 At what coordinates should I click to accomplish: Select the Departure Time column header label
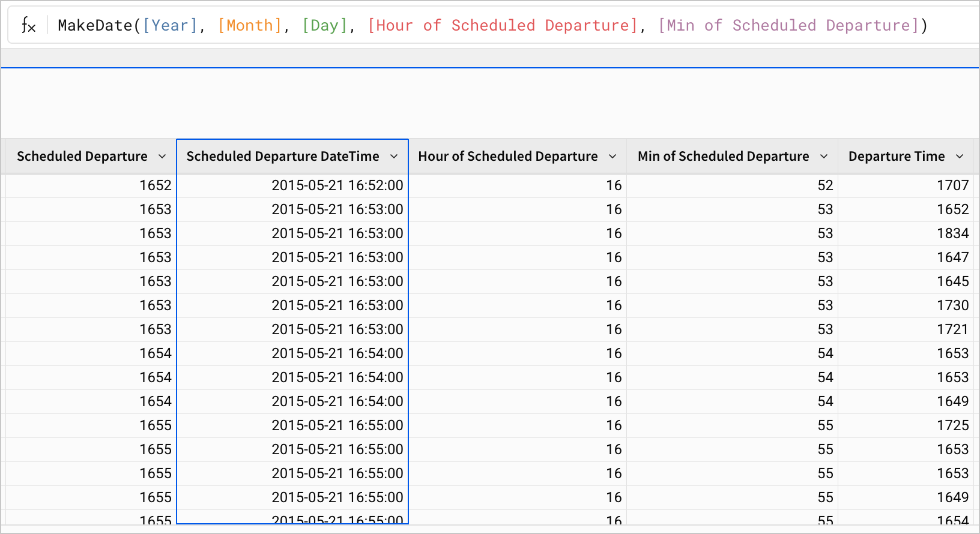coord(896,157)
